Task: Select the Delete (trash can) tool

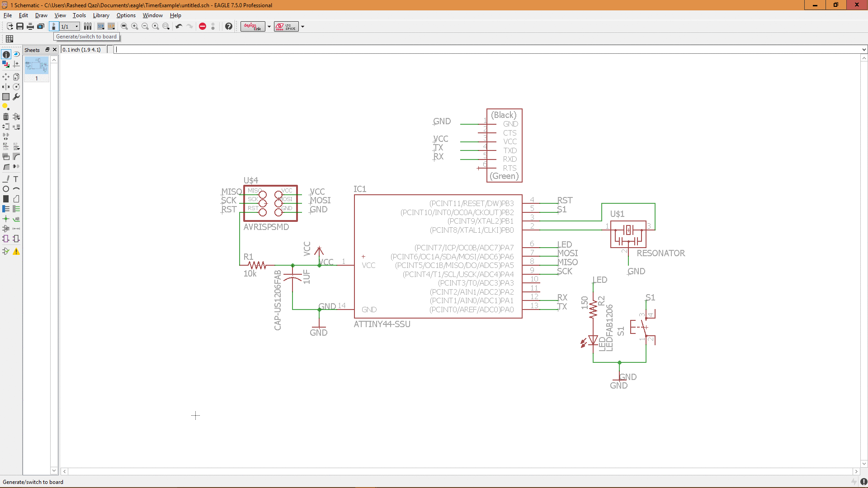Action: [6, 117]
